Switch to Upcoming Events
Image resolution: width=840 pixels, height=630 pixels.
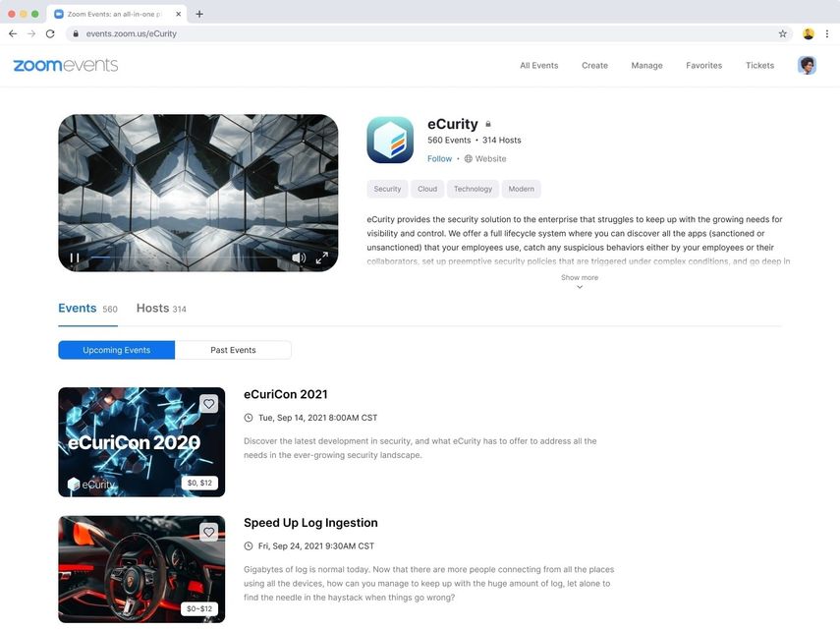[x=116, y=350]
